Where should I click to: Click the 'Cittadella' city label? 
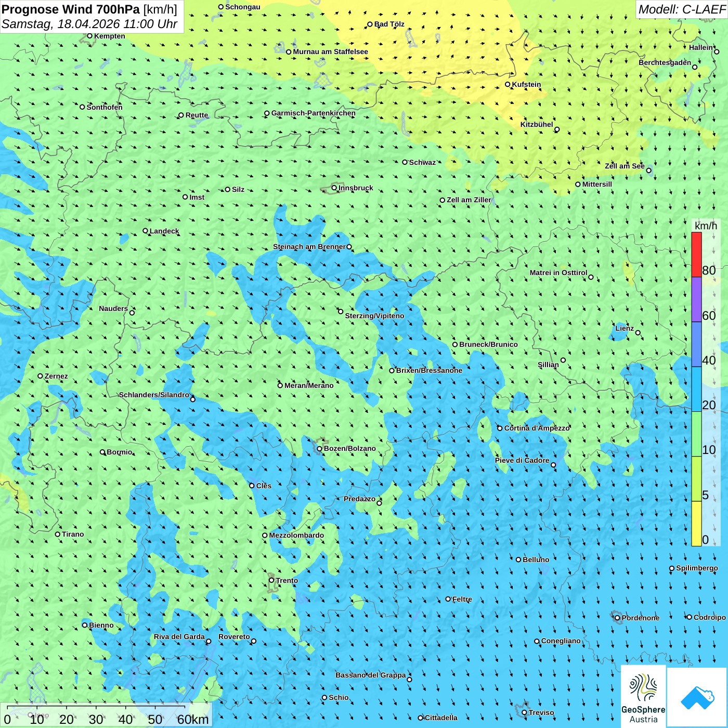[x=441, y=718]
